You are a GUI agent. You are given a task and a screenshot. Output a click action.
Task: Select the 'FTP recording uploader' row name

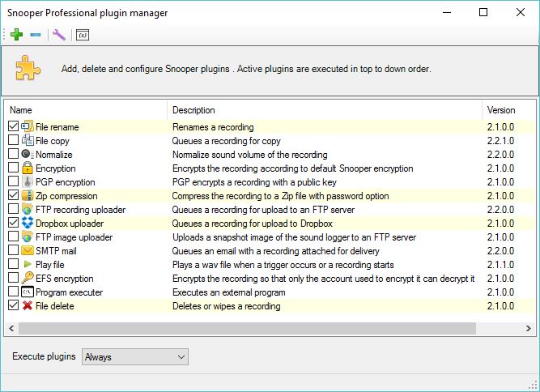(x=81, y=210)
